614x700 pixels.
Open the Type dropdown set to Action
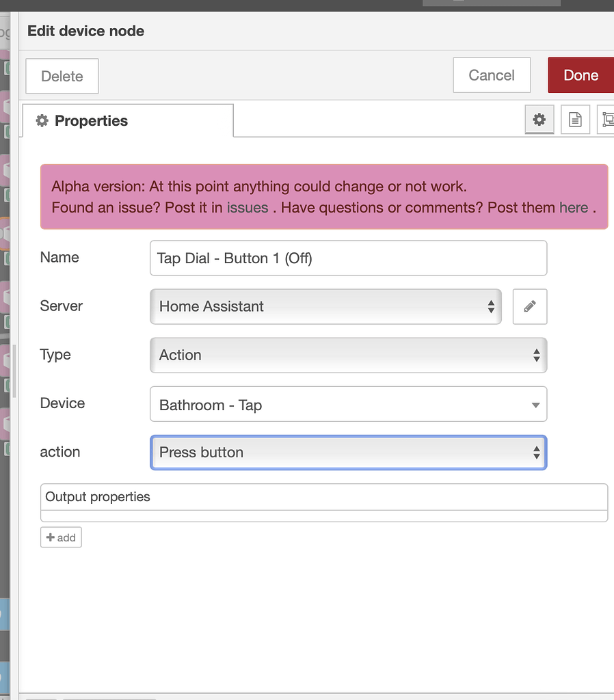pos(348,355)
